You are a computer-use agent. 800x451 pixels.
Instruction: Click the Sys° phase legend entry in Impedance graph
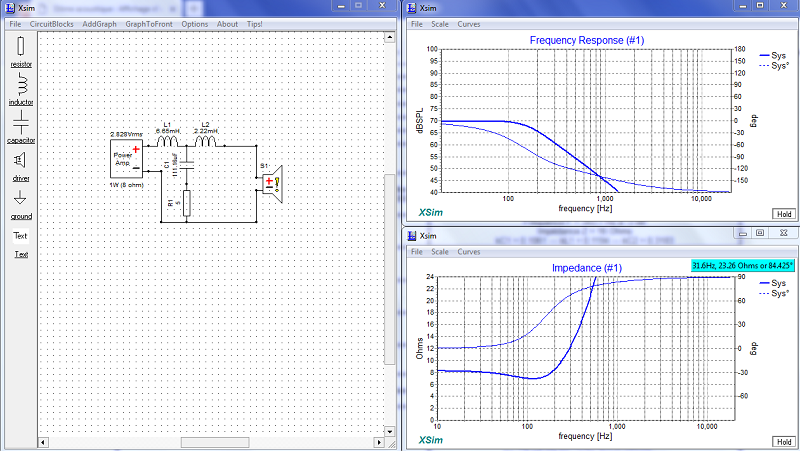pos(774,293)
